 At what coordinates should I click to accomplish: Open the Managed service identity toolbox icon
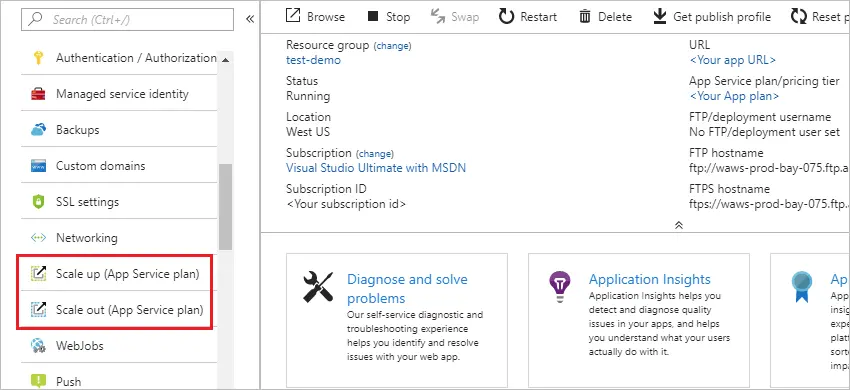pyautogui.click(x=38, y=94)
